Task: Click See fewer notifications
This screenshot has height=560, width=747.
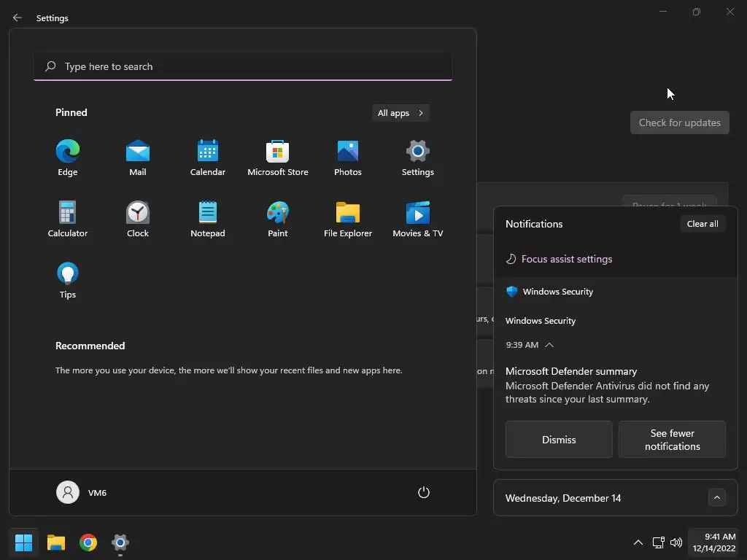Action: pyautogui.click(x=672, y=440)
